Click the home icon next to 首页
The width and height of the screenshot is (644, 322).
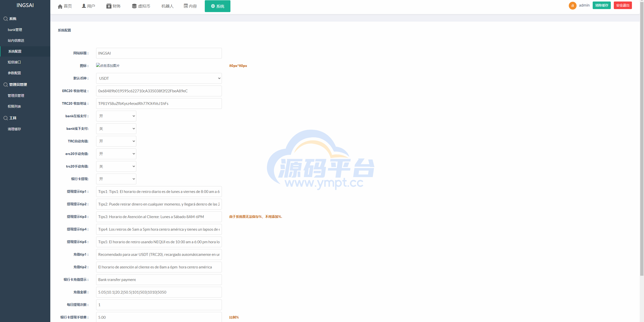60,6
